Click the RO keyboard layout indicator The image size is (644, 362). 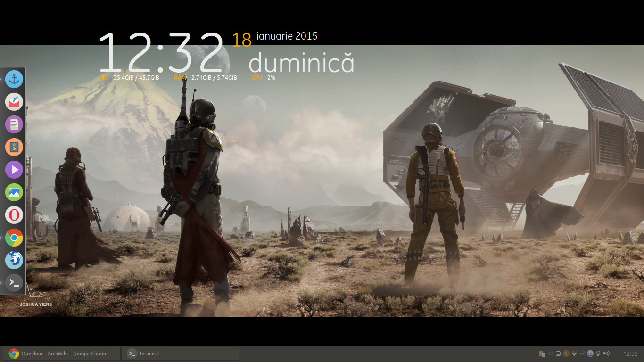point(550,354)
